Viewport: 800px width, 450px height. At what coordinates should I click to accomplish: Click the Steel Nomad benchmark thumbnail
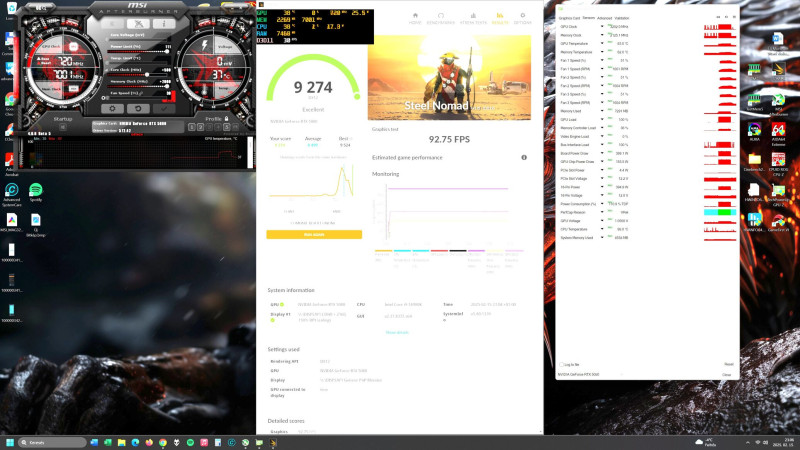[x=449, y=78]
